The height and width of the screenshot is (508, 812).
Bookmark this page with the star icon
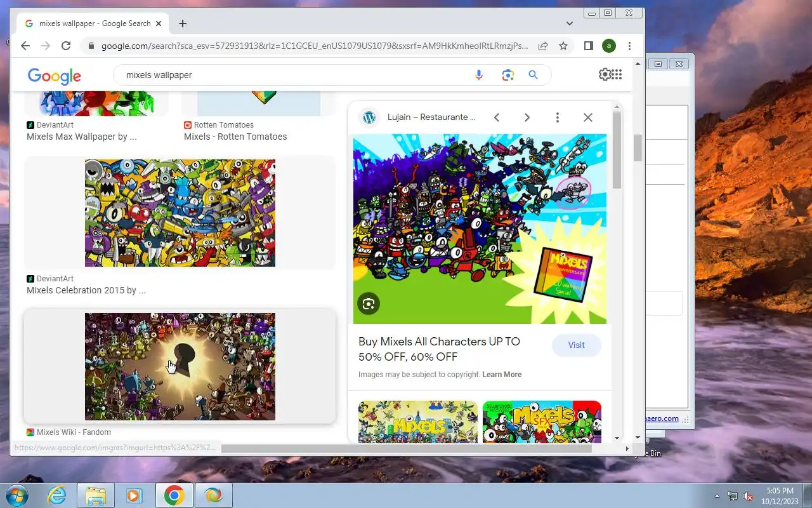[563, 46]
